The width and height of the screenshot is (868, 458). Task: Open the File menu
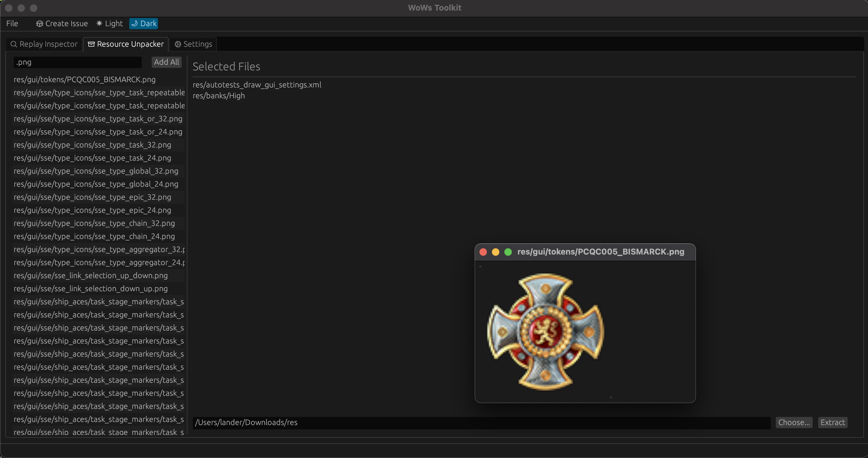click(12, 24)
